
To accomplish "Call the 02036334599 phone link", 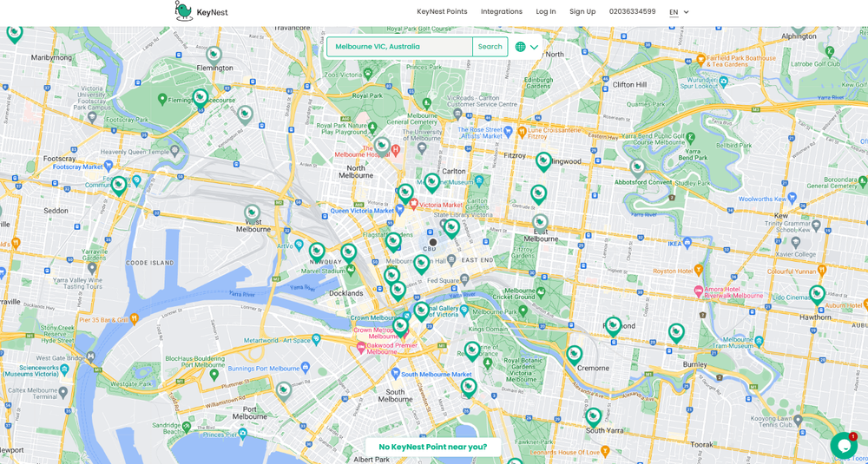I will [x=632, y=11].
